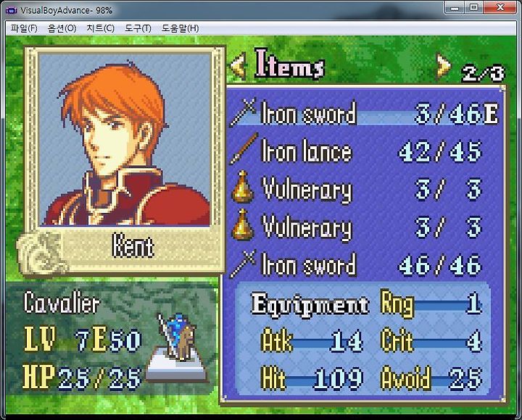The width and height of the screenshot is (522, 420).
Task: Open the 파일(F) menu
Action: coord(24,28)
